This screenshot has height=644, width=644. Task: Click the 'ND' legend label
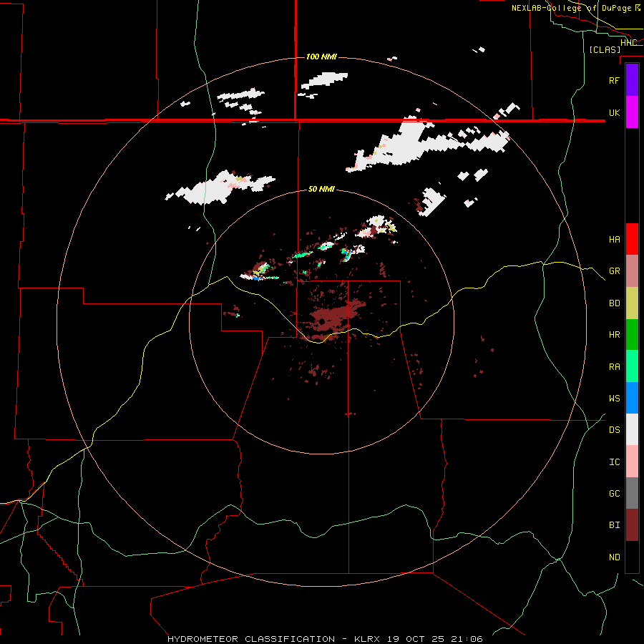pyautogui.click(x=614, y=557)
